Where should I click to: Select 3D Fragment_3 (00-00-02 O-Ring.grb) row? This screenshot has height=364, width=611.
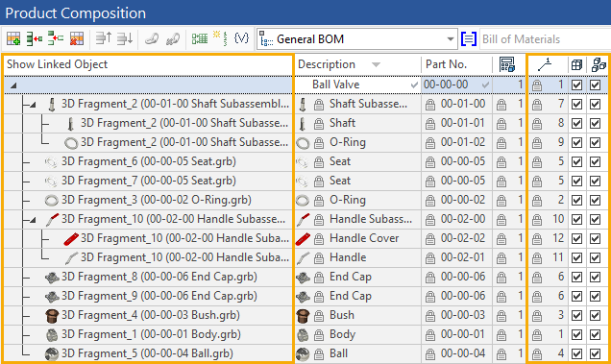[x=148, y=200]
